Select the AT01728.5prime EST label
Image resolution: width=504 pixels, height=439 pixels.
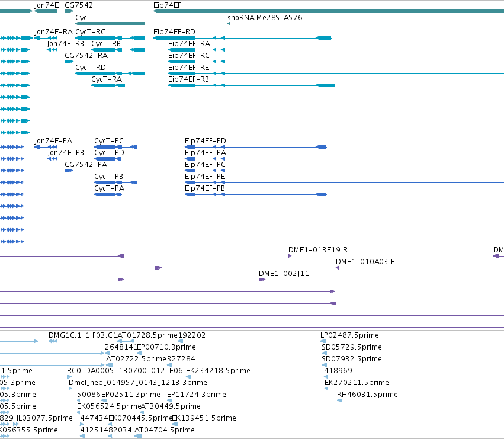coord(147,335)
